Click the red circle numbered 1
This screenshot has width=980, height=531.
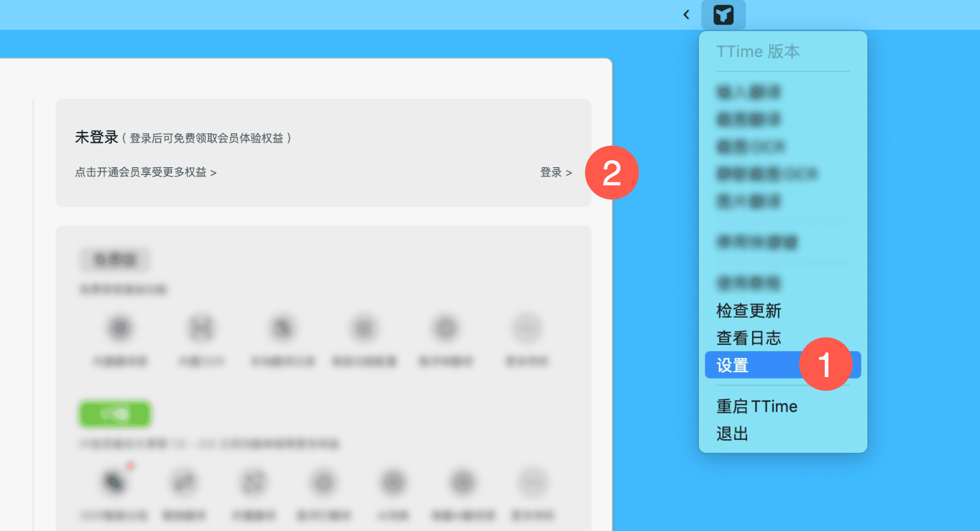click(826, 364)
